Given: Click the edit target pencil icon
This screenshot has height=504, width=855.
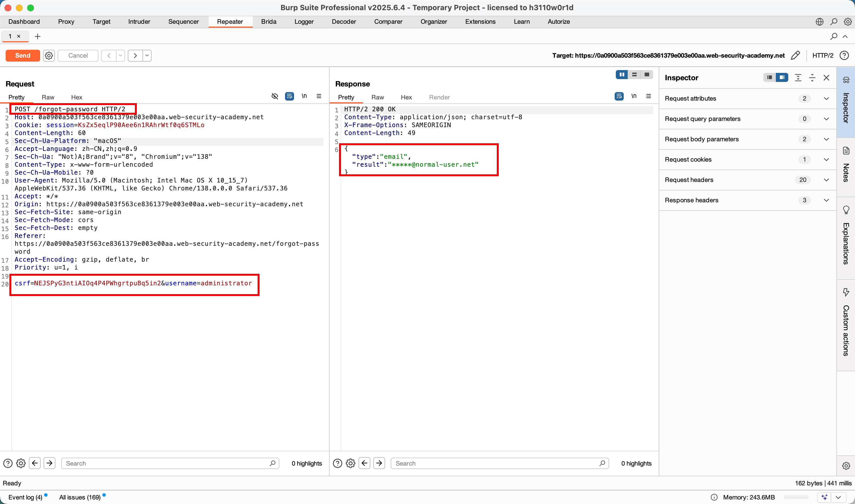Looking at the screenshot, I should tap(795, 55).
